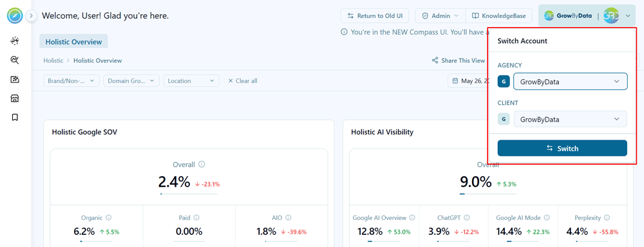Click Share This View
The height and width of the screenshot is (247, 644).
point(459,60)
